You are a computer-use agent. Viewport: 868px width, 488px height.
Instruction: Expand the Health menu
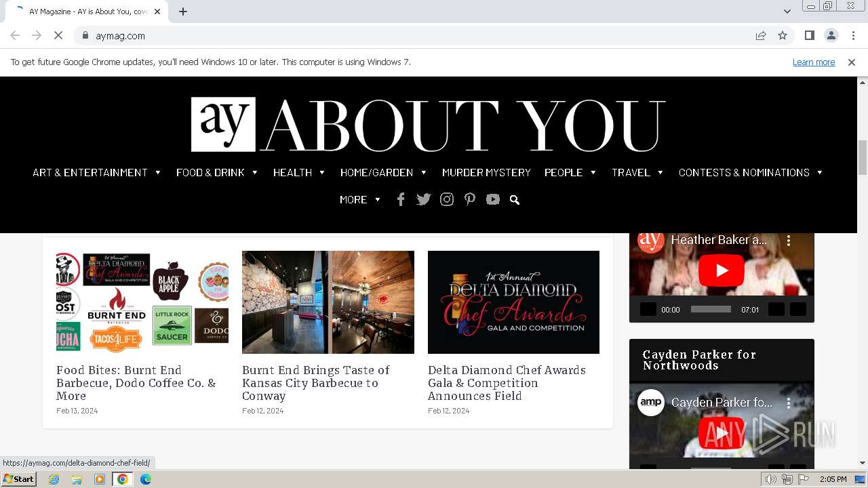click(299, 172)
